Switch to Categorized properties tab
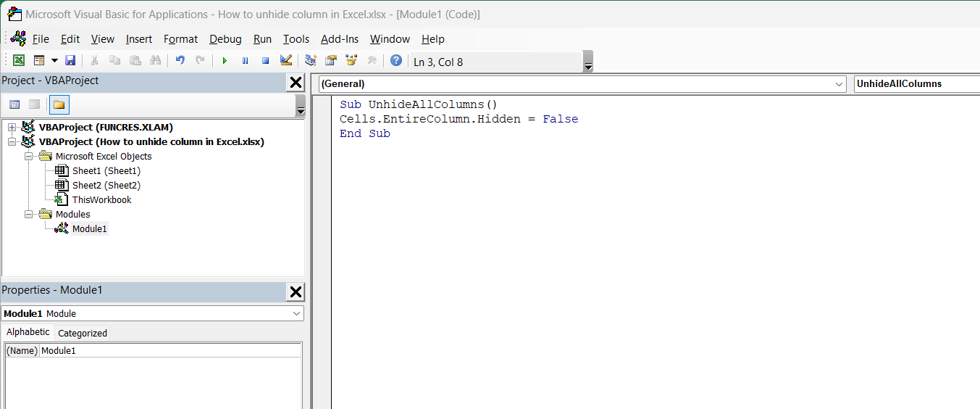 point(83,333)
